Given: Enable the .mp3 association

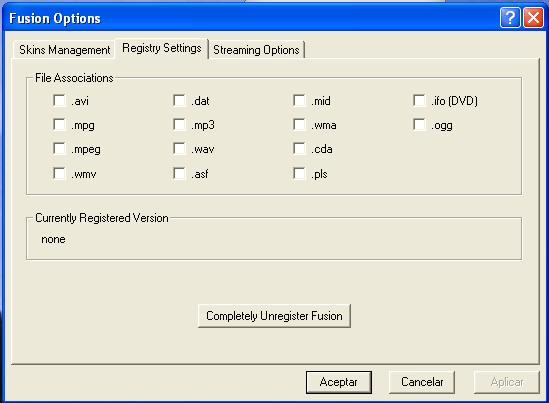Looking at the screenshot, I should 179,125.
